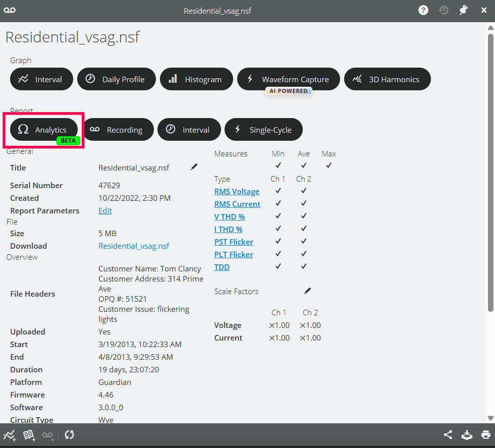Share the report via the share icon
Viewport: 495px width, 448px height.
[448, 434]
